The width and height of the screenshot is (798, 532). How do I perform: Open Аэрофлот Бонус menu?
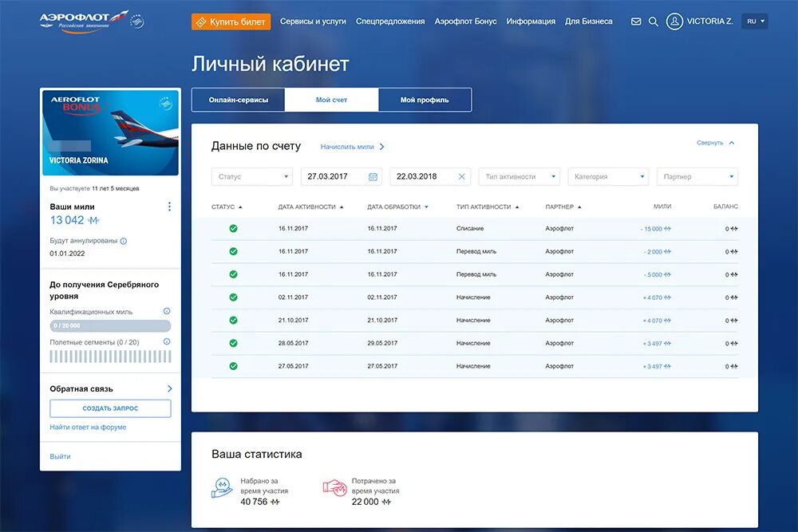pos(466,22)
